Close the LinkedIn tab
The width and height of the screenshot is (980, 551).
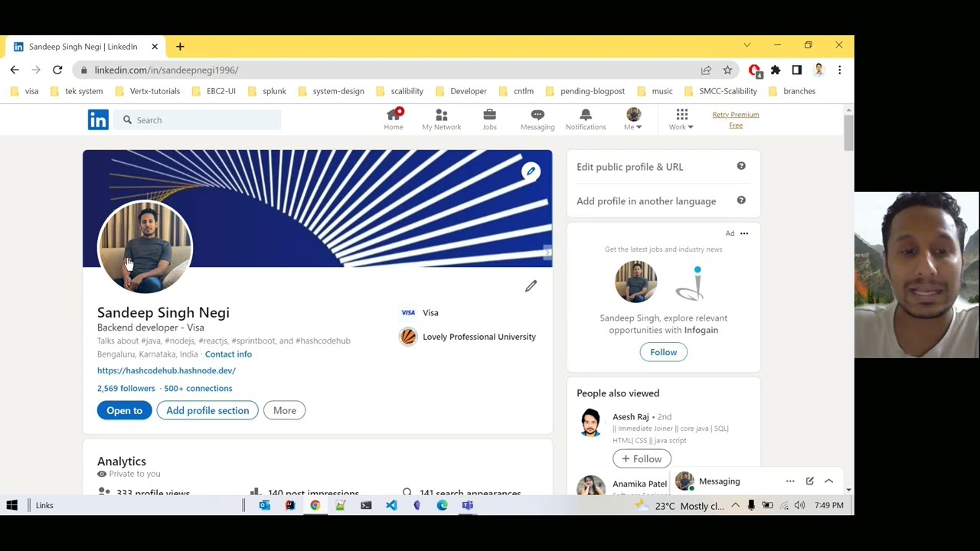tap(155, 47)
